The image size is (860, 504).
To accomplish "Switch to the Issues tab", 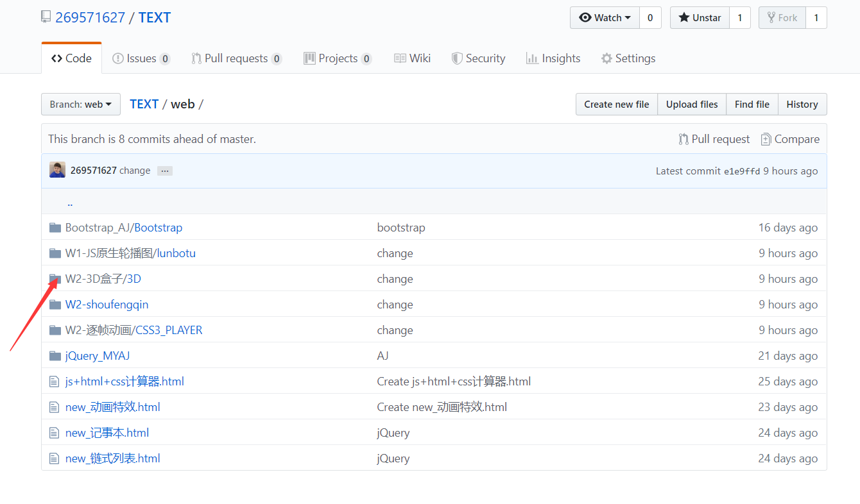I will pyautogui.click(x=141, y=58).
